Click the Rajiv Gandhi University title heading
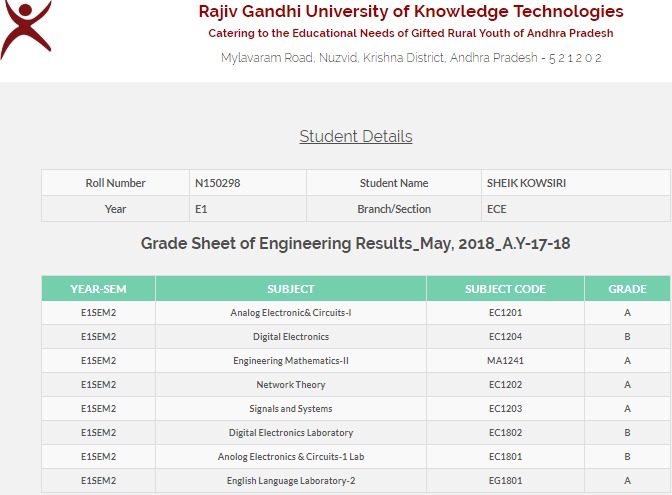The height and width of the screenshot is (495, 672). (411, 12)
